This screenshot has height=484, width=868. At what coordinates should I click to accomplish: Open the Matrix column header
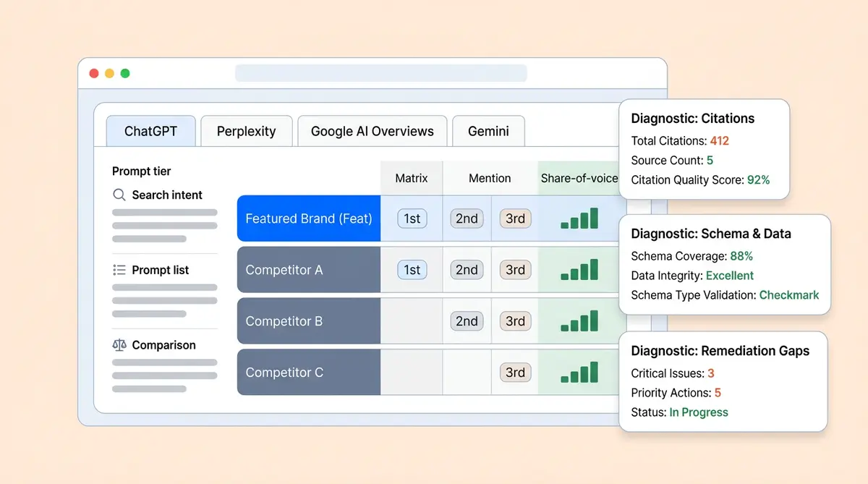(411, 178)
